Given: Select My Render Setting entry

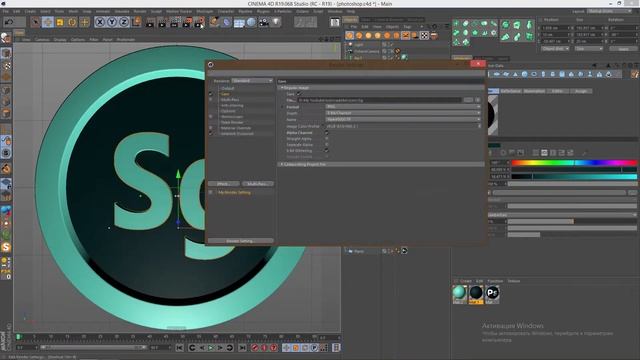Looking at the screenshot, I should 234,192.
